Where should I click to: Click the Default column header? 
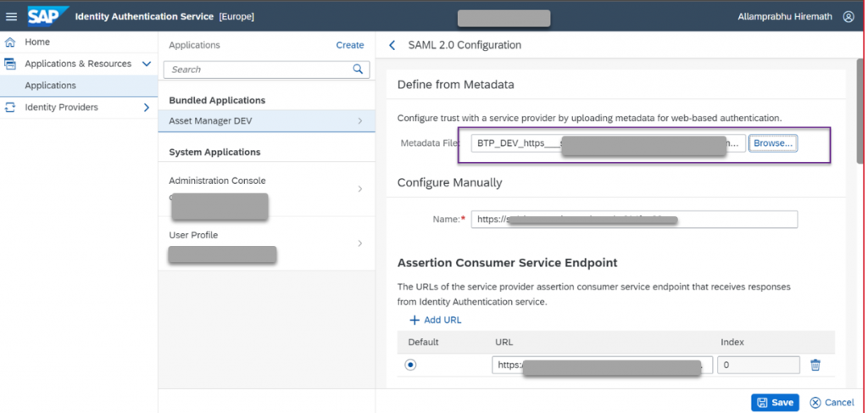coord(424,342)
